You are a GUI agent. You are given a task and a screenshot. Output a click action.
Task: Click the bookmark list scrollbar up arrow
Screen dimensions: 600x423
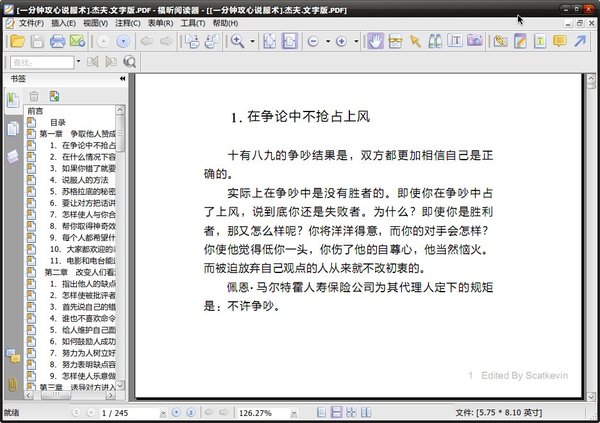point(120,110)
